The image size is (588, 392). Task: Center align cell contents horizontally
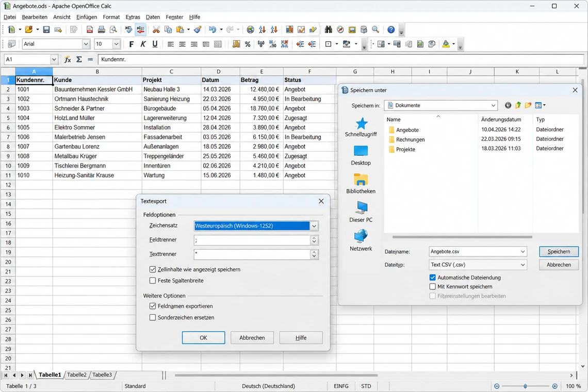coord(182,44)
